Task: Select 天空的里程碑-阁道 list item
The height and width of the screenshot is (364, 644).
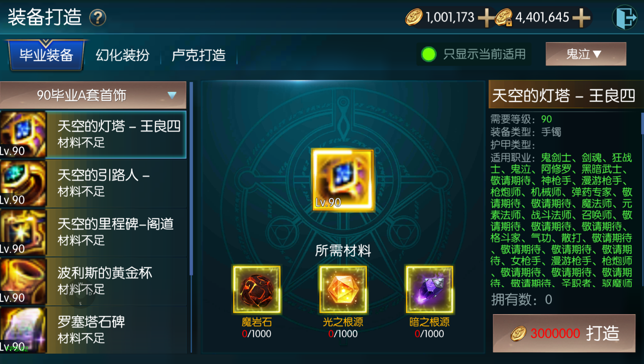Action: click(93, 232)
